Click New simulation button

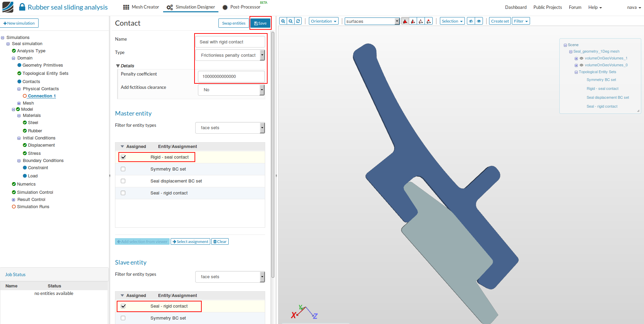point(19,23)
